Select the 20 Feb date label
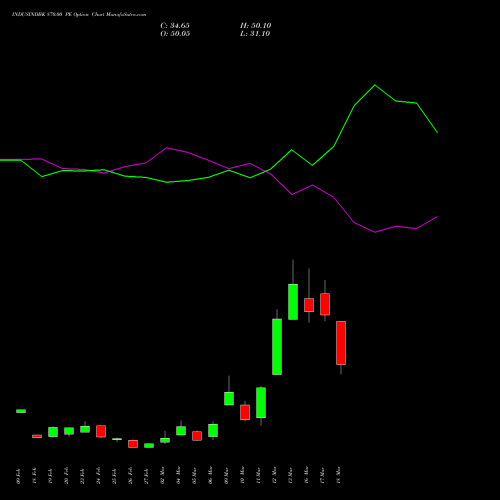 [x=67, y=476]
